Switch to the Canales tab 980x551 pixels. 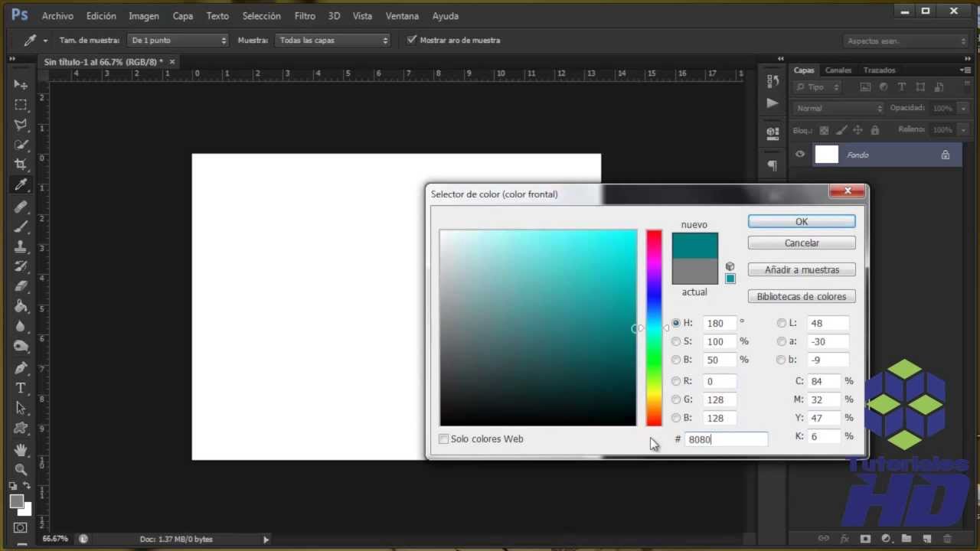[x=838, y=70]
